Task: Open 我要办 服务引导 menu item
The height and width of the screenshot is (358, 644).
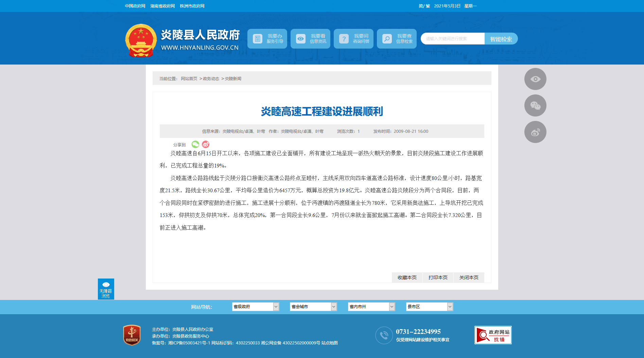Action: point(267,39)
